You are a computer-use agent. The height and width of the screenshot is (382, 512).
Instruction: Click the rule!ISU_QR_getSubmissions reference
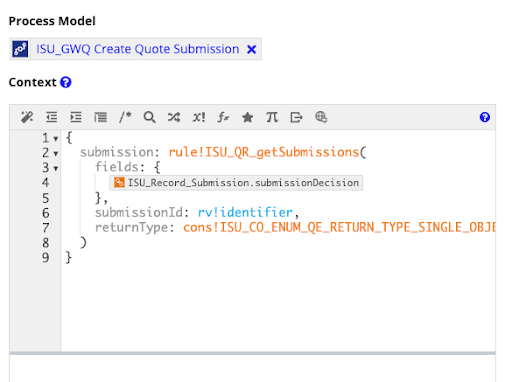click(263, 152)
